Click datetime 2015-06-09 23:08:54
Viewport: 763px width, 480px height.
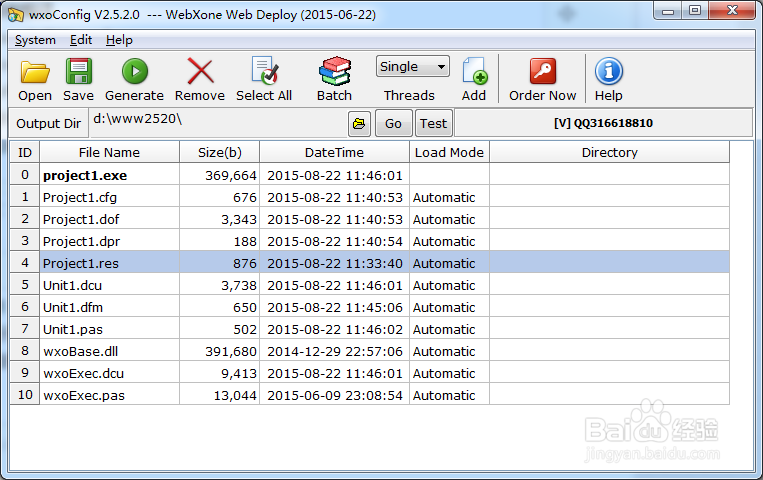point(335,395)
